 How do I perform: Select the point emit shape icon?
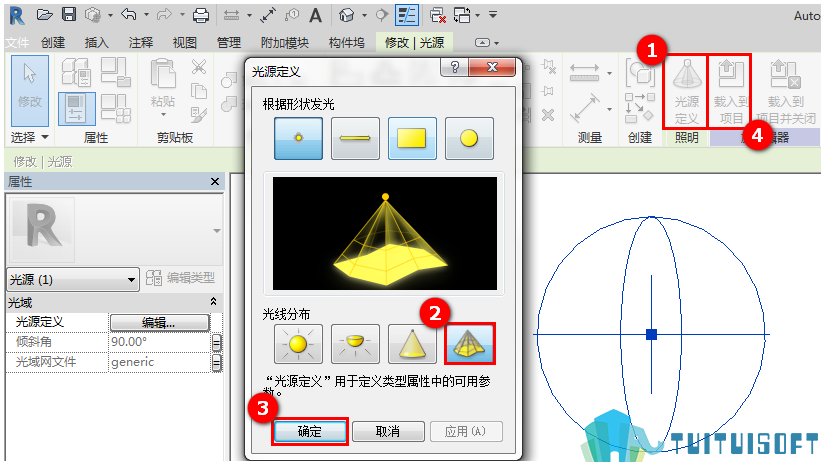pyautogui.click(x=298, y=138)
